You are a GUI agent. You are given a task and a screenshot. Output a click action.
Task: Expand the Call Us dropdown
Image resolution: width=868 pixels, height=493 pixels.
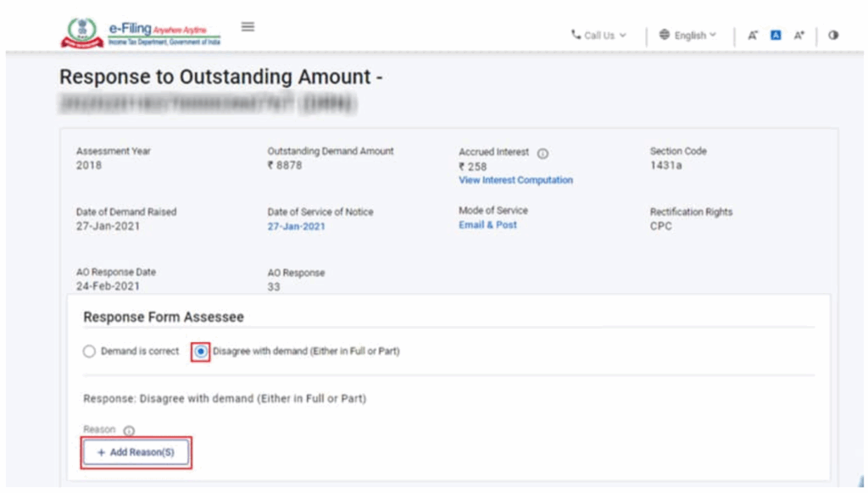point(598,36)
